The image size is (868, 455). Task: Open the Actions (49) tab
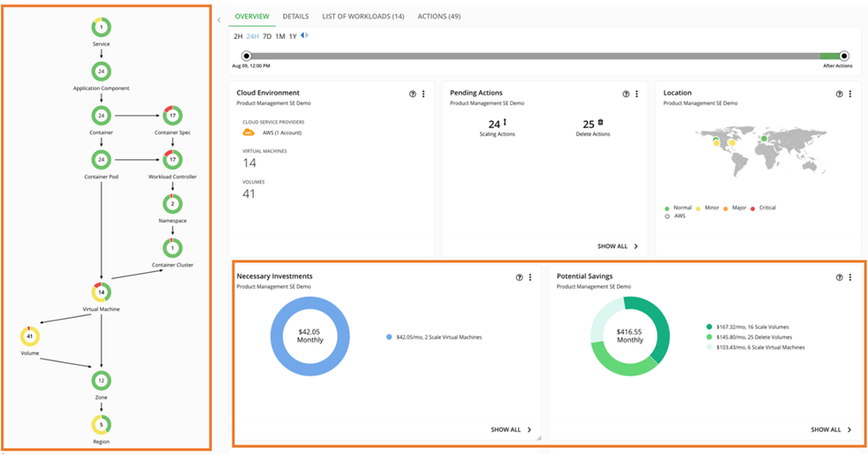[439, 17]
